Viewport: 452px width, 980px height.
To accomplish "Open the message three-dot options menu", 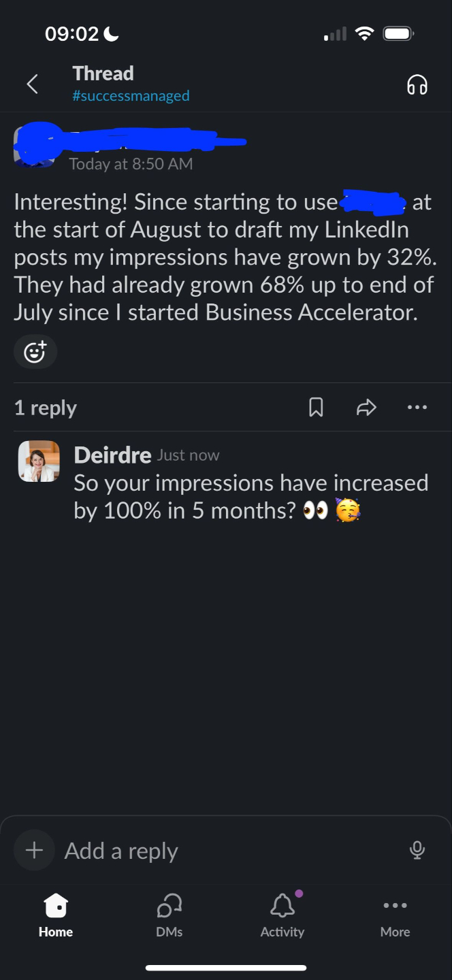I will (x=417, y=407).
